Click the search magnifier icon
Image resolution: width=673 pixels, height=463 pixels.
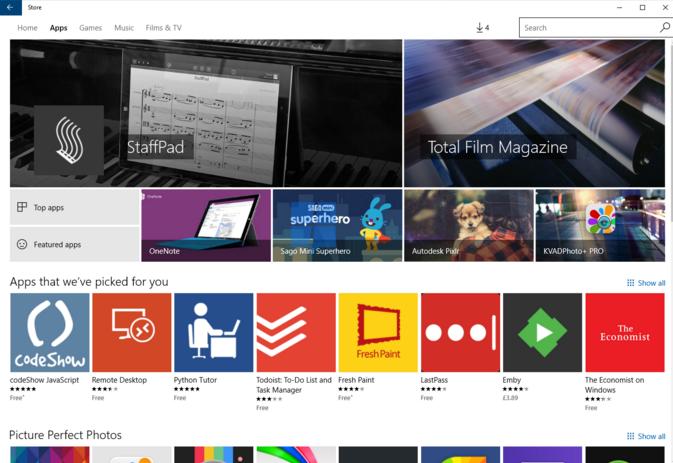664,27
